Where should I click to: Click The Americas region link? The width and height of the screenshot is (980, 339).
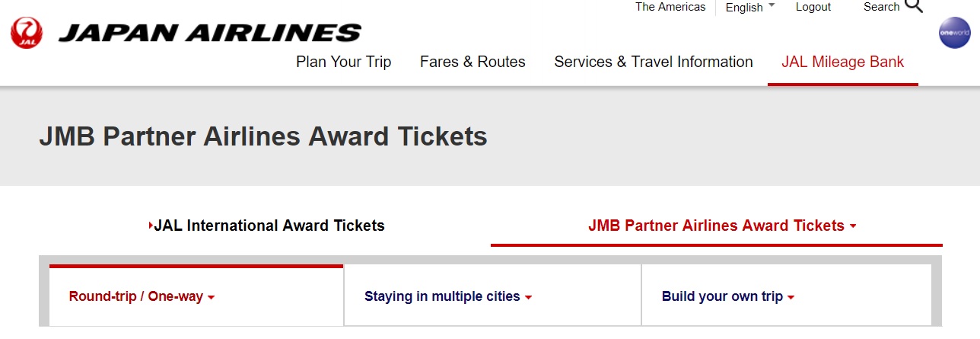(670, 7)
